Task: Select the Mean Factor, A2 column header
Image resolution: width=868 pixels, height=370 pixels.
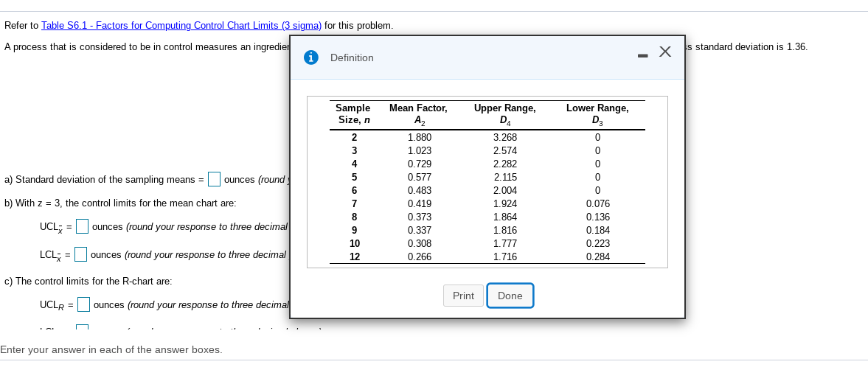Action: [x=418, y=114]
